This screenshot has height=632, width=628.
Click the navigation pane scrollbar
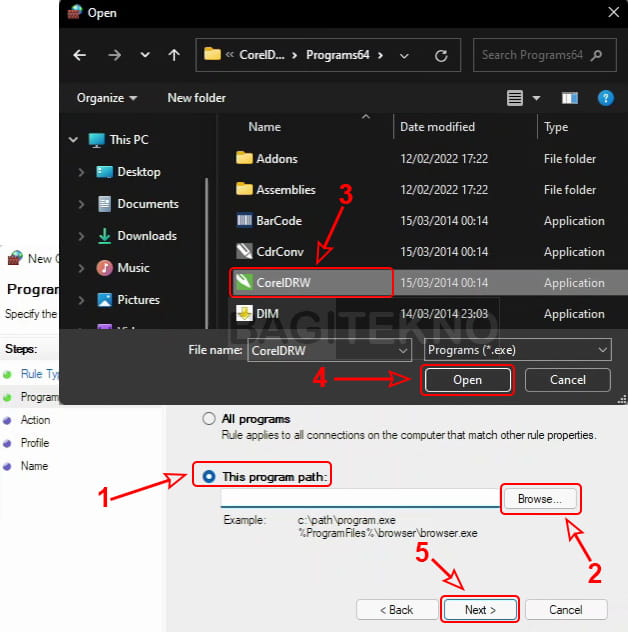207,253
